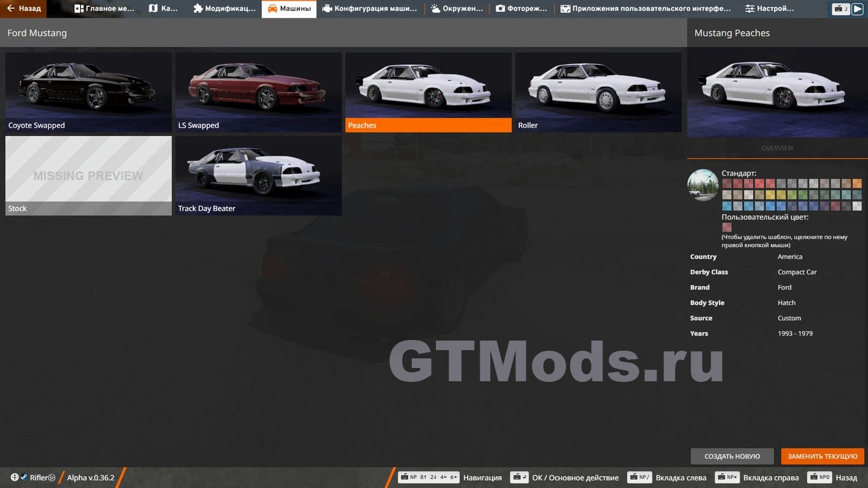Screen dimensions: 868x488
Task: Select the Roller configuration thumbnail
Action: coord(599,92)
